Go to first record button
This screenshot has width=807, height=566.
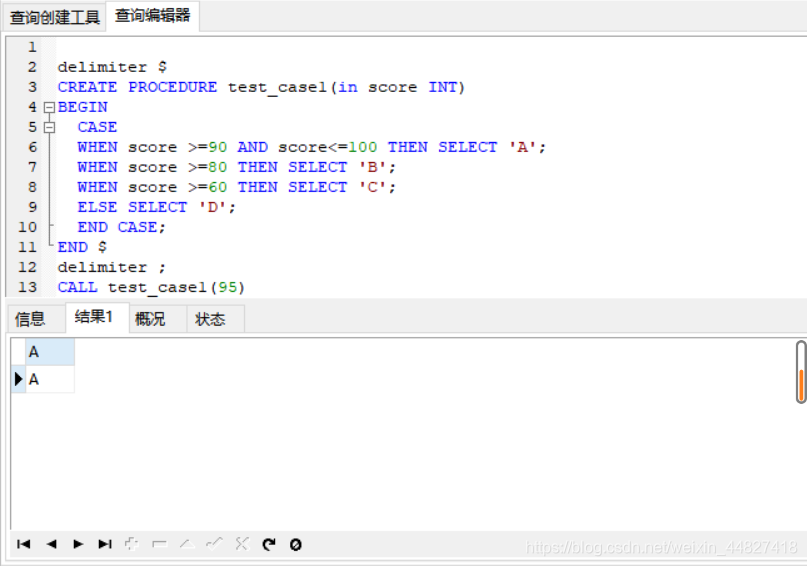(x=24, y=544)
